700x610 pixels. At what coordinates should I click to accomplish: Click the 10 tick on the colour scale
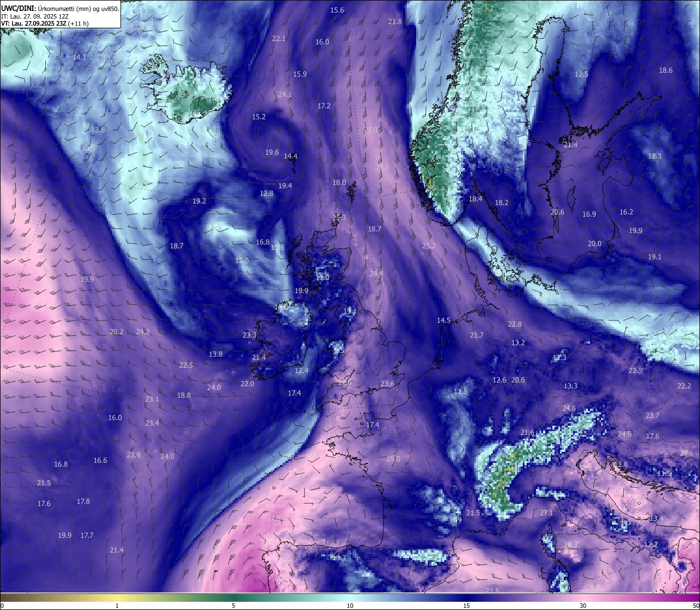coord(350,606)
